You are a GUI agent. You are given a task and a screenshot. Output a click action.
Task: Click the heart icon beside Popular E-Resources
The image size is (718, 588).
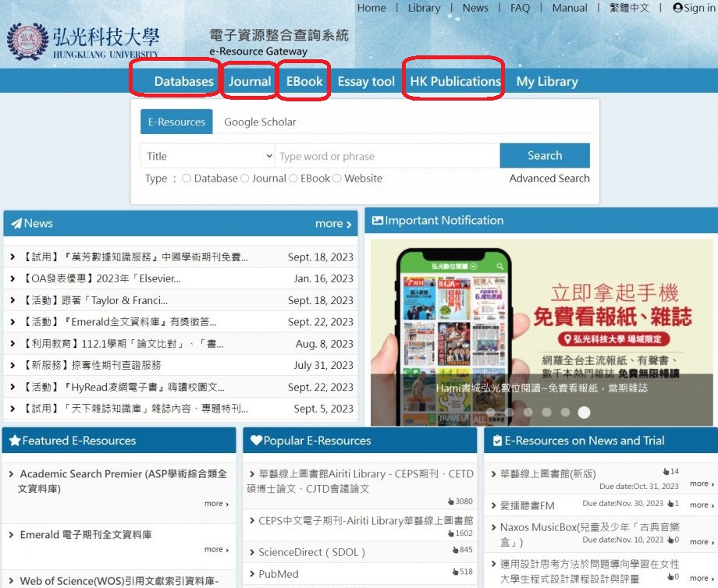tap(257, 441)
